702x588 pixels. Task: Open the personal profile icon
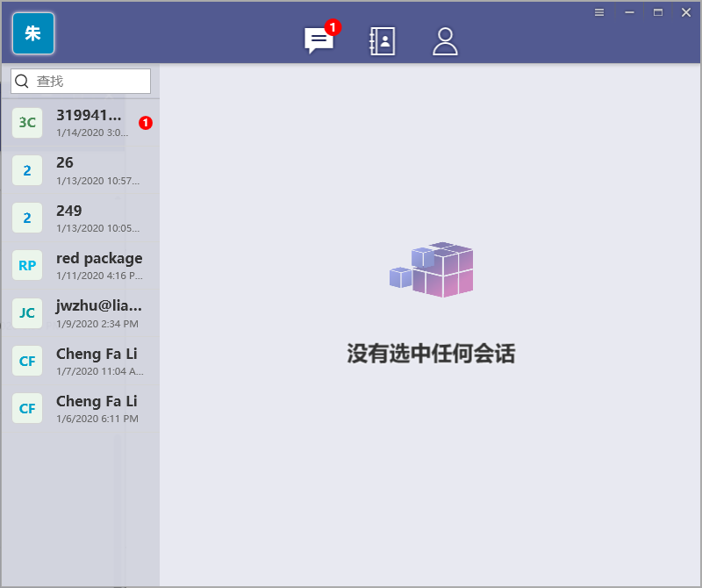coord(445,41)
